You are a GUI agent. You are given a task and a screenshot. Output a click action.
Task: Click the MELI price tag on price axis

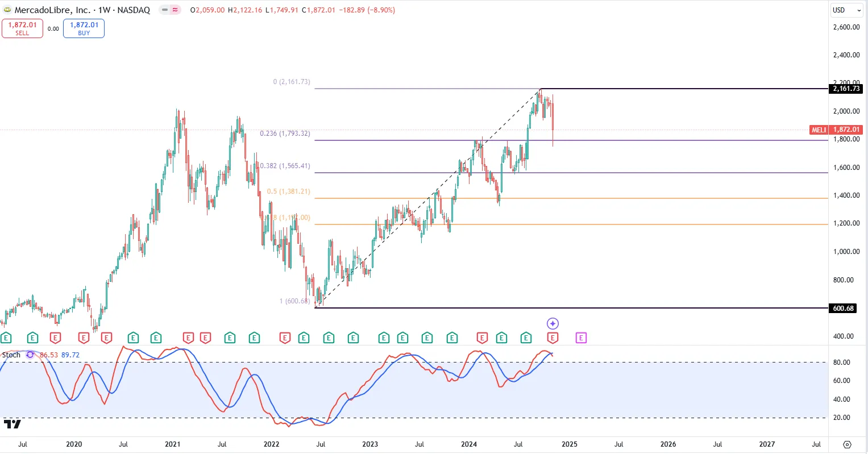(x=819, y=130)
